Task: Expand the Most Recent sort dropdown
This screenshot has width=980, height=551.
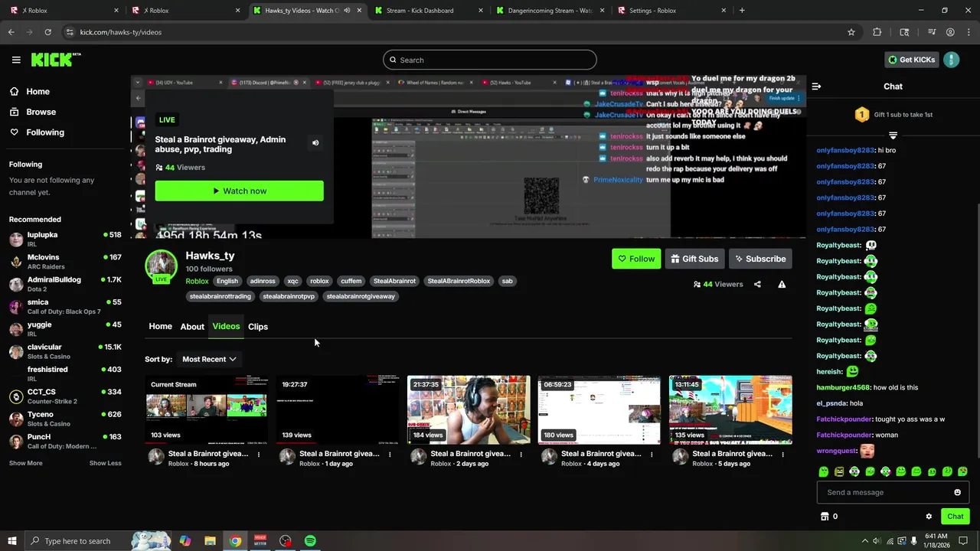Action: click(x=209, y=359)
